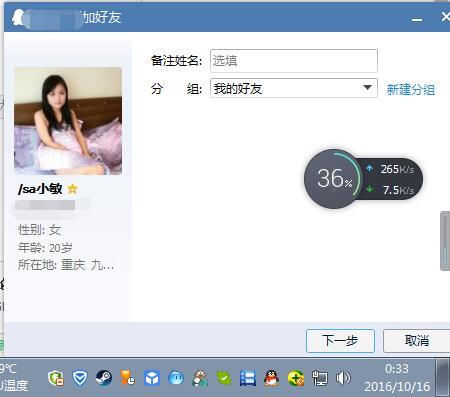Minimize the add friend window
Viewport: 450px width, 397px height.
pyautogui.click(x=417, y=19)
